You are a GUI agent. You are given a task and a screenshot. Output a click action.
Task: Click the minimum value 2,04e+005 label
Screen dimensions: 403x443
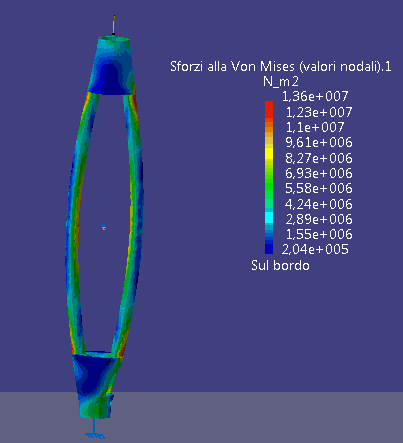[315, 249]
